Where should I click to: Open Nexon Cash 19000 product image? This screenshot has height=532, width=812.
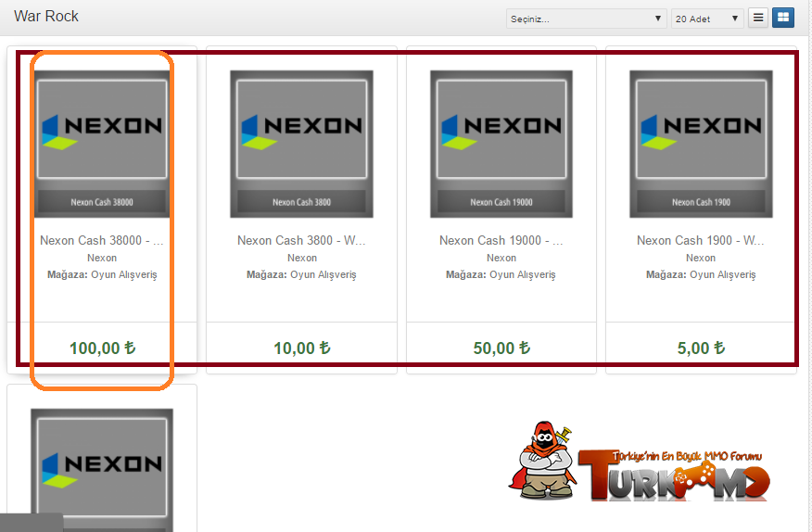[501, 144]
